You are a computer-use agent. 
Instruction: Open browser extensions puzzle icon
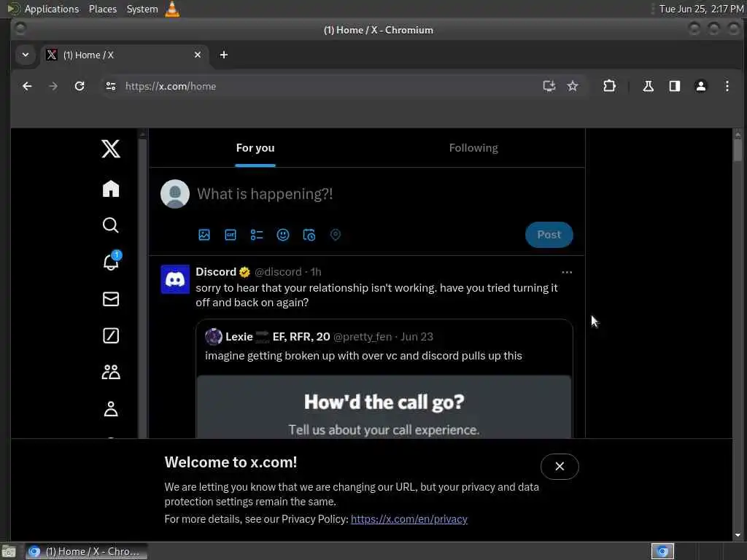[609, 86]
